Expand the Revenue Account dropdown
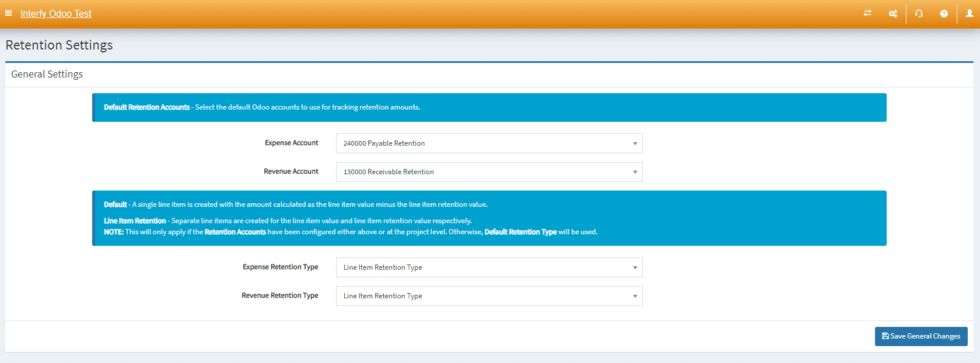 [489, 172]
